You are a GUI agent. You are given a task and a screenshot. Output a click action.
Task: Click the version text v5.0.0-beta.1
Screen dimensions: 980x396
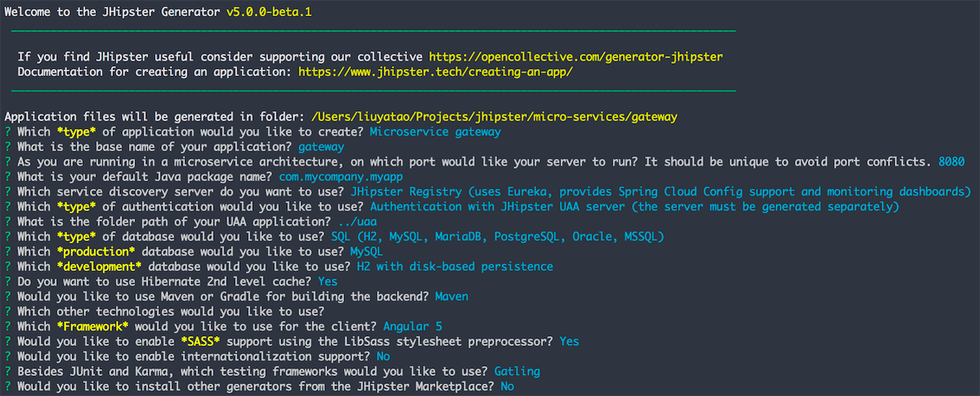[270, 12]
